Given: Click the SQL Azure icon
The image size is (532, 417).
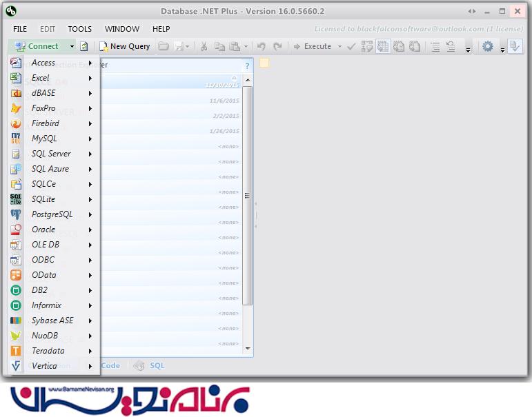Looking at the screenshot, I should 16,169.
